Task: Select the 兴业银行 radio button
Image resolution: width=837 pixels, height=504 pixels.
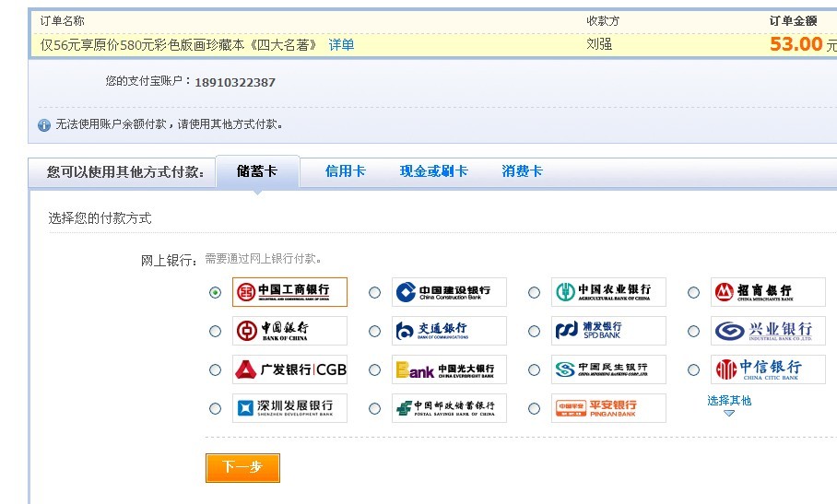Action: coord(693,331)
